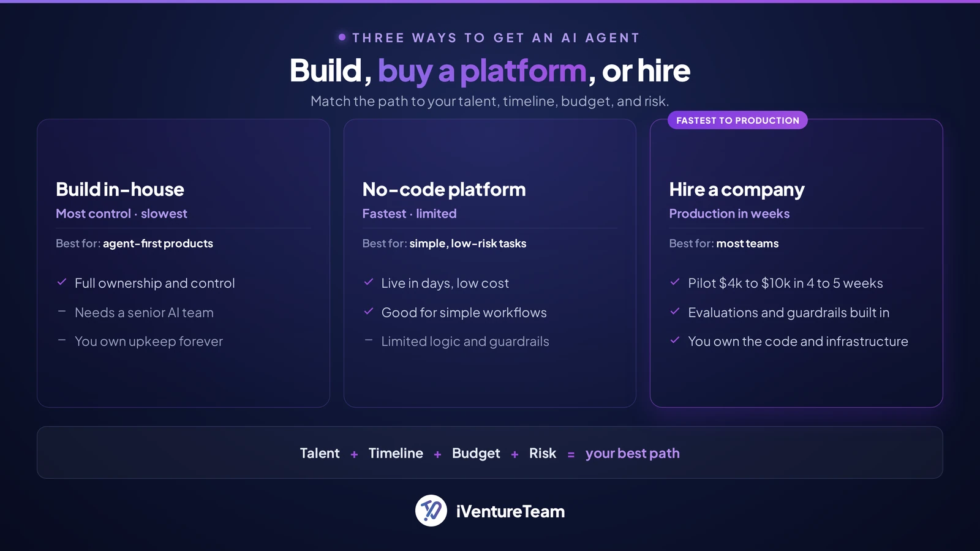Click the THREE WAYS TO GET AN AI AGENT eyebrow

pos(496,38)
